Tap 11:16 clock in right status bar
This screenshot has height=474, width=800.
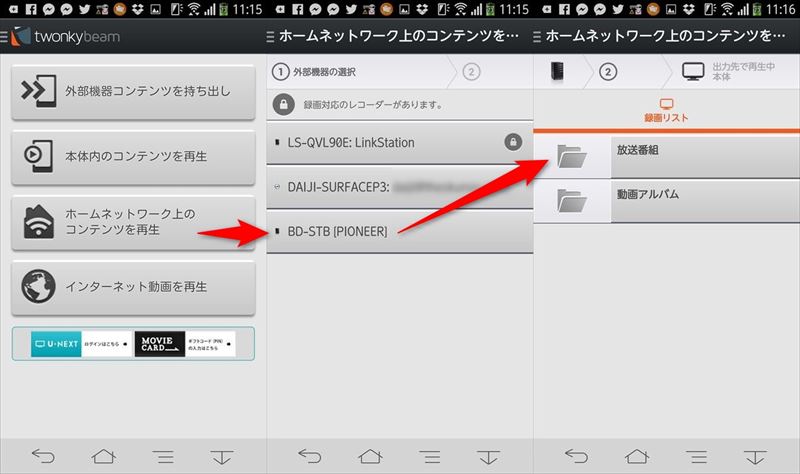tap(781, 9)
